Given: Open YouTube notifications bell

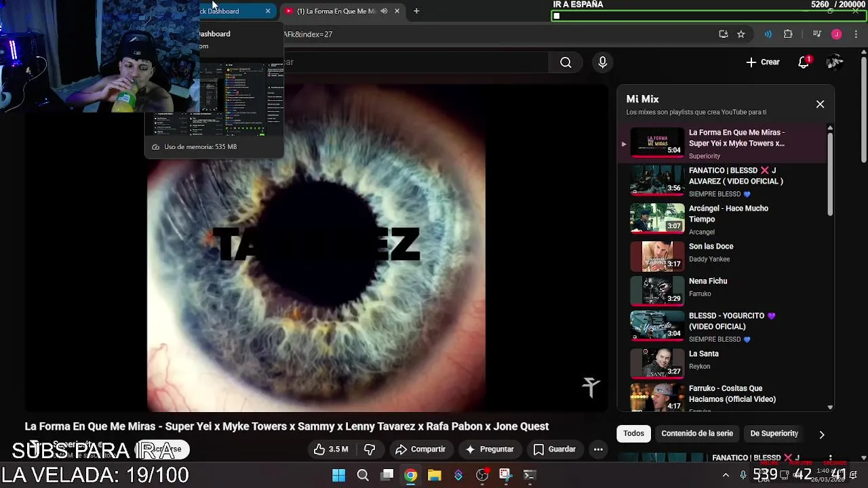Looking at the screenshot, I should coord(804,62).
